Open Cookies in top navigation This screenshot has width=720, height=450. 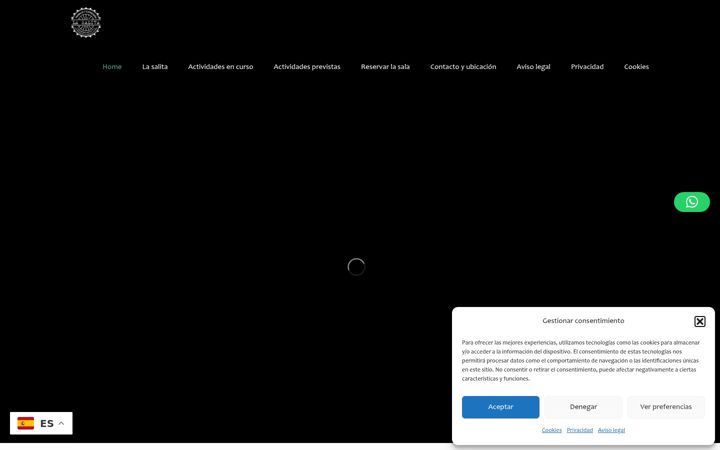636,67
